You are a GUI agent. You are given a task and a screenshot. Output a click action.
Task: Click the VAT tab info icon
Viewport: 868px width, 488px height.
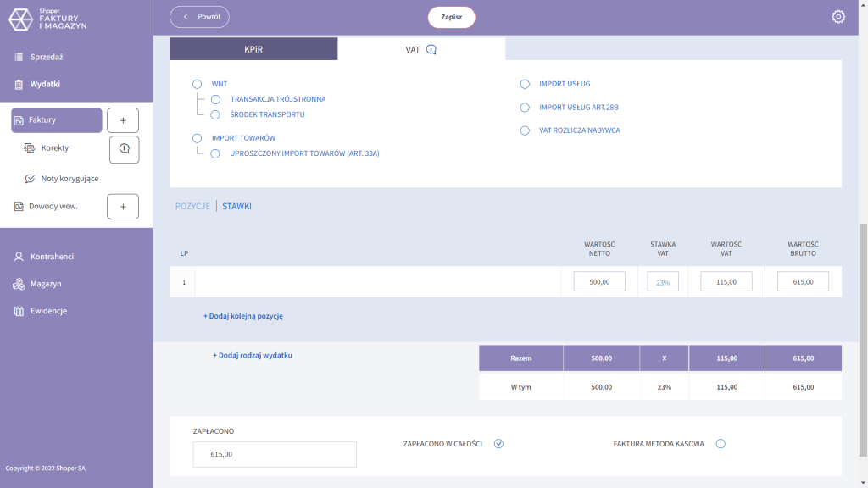pos(431,50)
